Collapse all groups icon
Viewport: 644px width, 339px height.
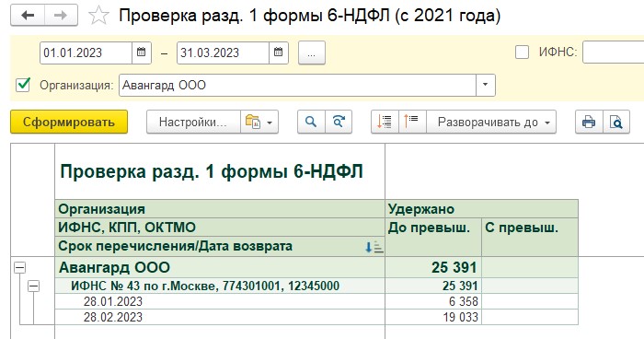coord(412,122)
